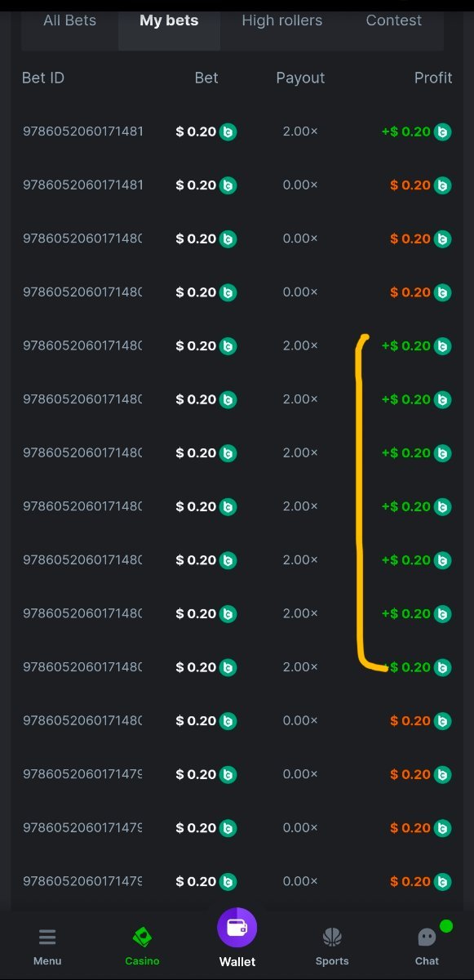Viewport: 474px width, 980px height.
Task: Click the 2.00× payout in first row
Action: tap(300, 131)
